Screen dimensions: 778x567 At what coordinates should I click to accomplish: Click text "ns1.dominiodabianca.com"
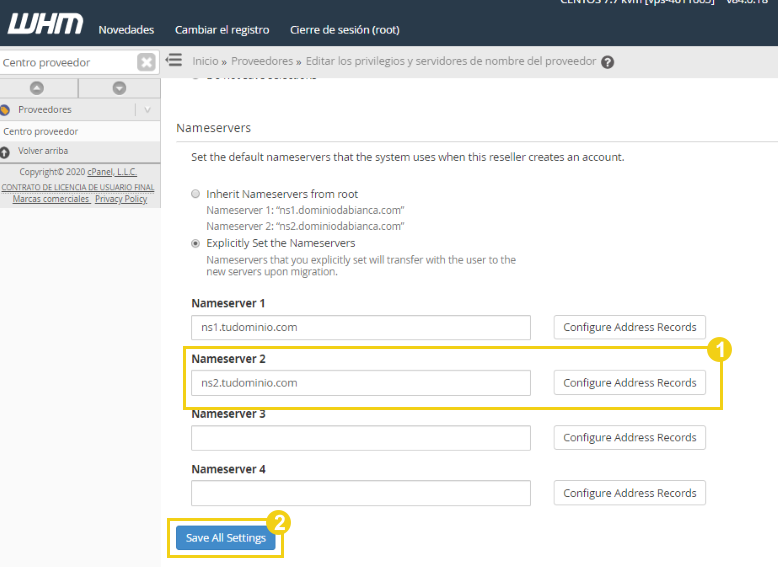[340, 210]
